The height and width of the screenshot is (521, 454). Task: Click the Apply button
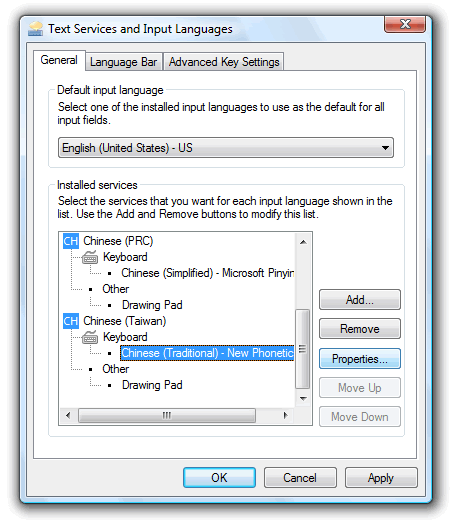pos(381,478)
